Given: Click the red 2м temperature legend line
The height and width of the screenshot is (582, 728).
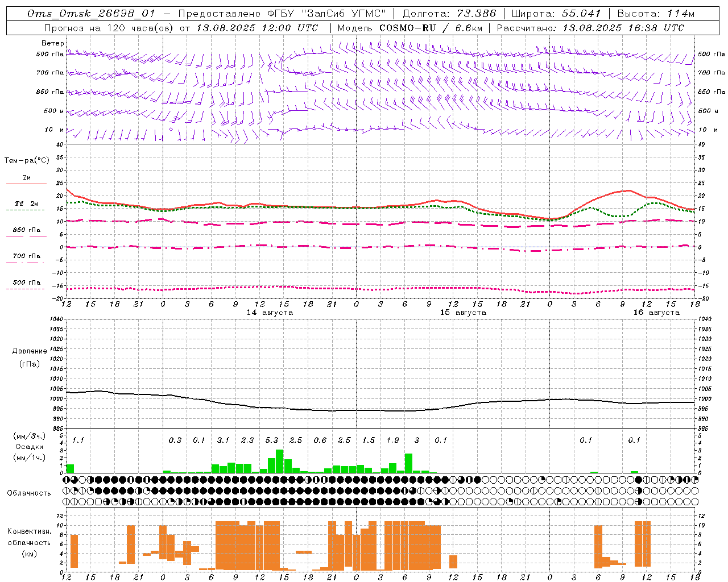Looking at the screenshot, I should (x=26, y=184).
